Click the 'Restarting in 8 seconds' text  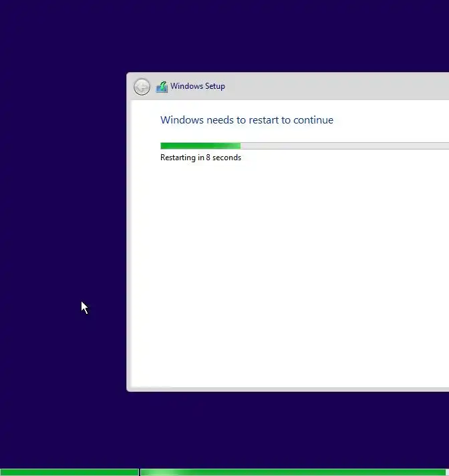coord(200,158)
